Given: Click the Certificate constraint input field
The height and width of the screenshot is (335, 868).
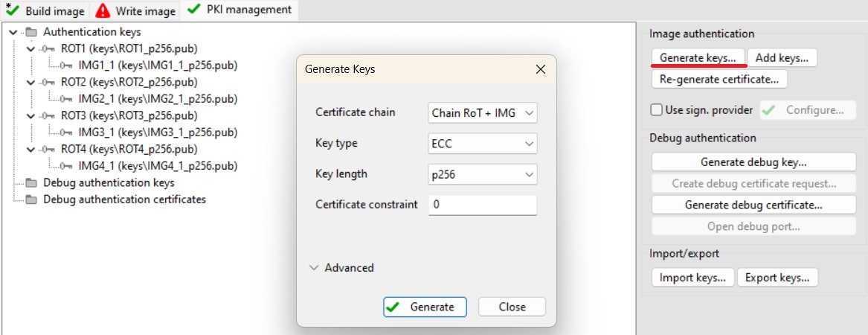Looking at the screenshot, I should [x=482, y=205].
